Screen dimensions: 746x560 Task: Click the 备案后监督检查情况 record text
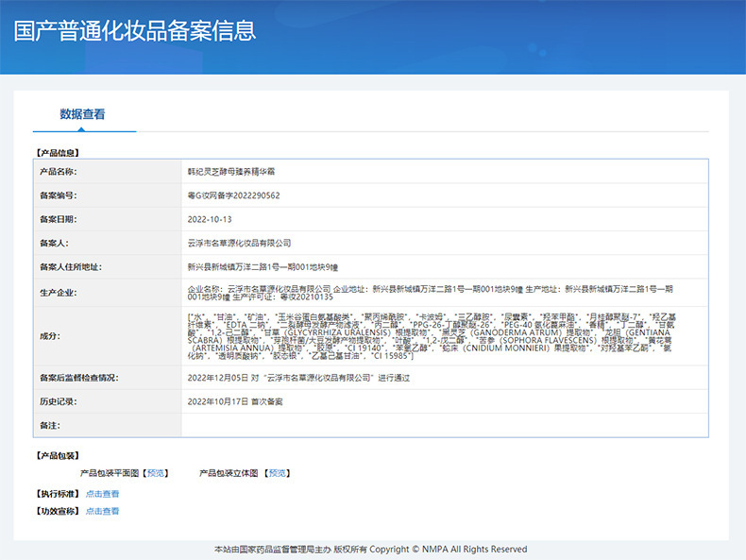[300, 378]
